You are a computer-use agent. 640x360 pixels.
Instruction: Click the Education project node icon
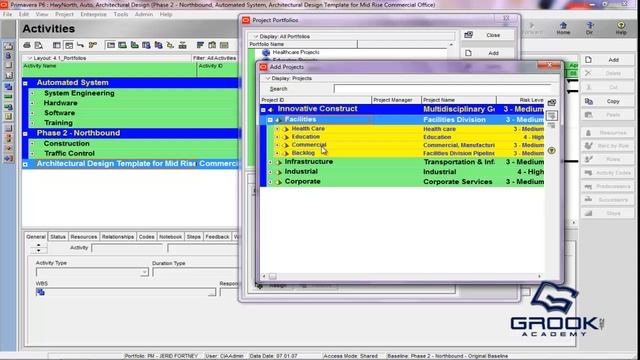pos(286,137)
